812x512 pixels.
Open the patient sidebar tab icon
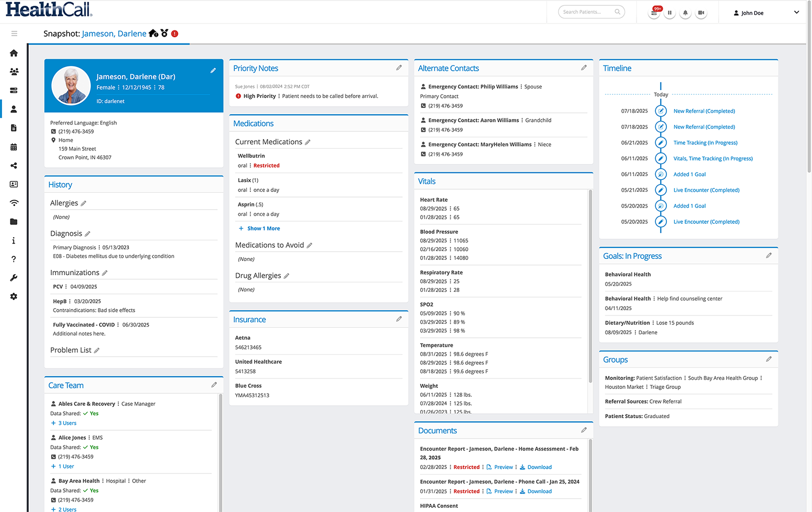point(14,109)
